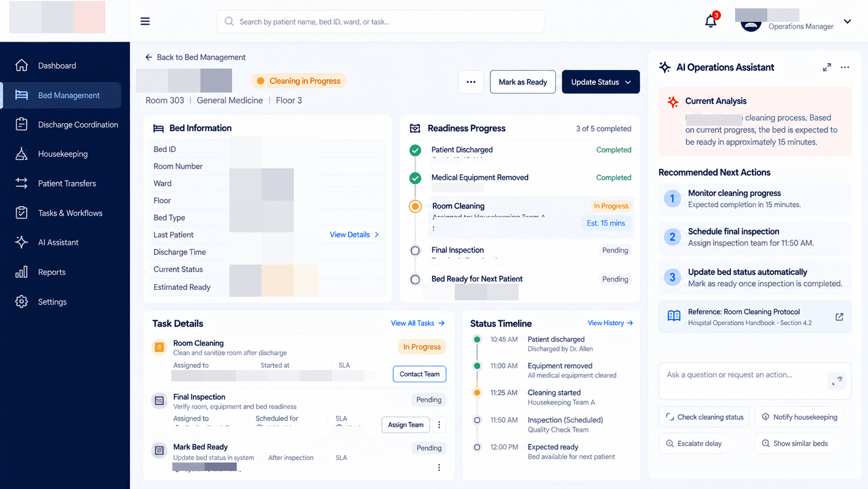Image resolution: width=868 pixels, height=489 pixels.
Task: Expand the Operations Manager profile dropdown
Action: 847,21
